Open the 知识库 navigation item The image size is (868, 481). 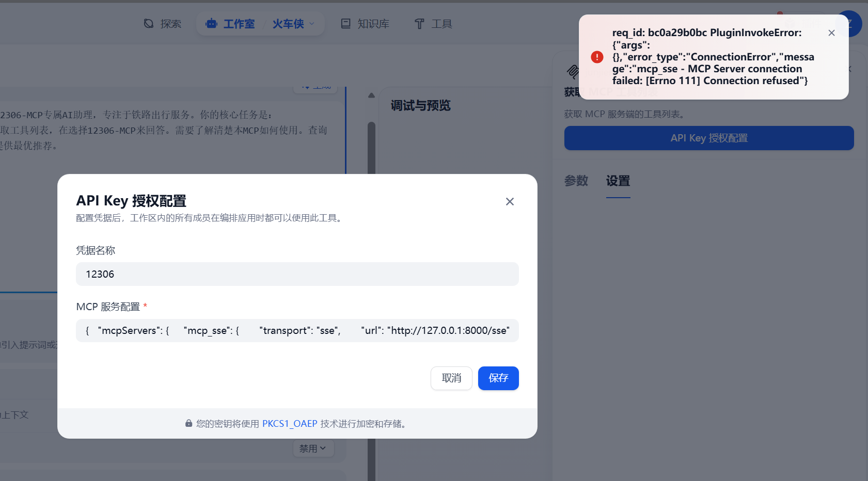click(x=365, y=24)
